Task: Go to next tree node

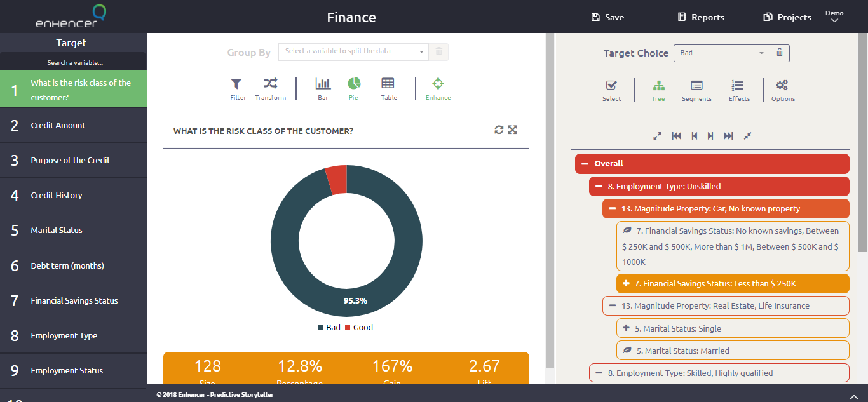Action: click(710, 136)
